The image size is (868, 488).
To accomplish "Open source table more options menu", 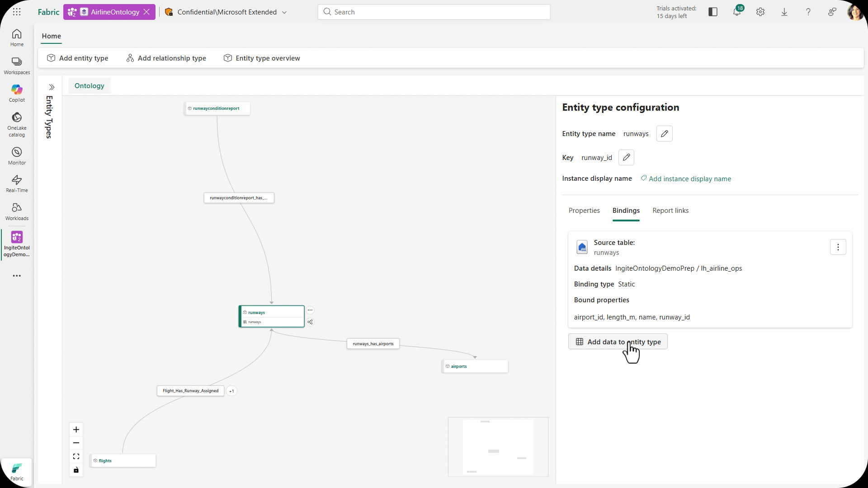I will point(838,247).
